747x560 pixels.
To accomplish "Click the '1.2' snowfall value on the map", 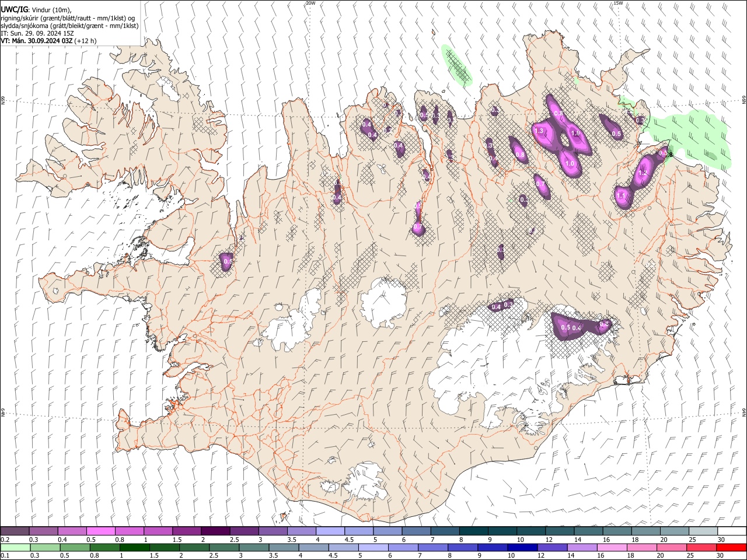I will (643, 173).
